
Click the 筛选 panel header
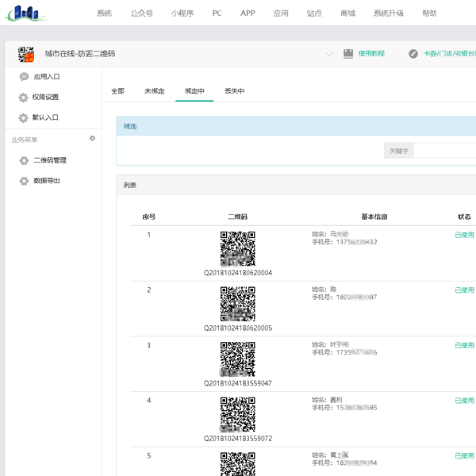(296, 126)
